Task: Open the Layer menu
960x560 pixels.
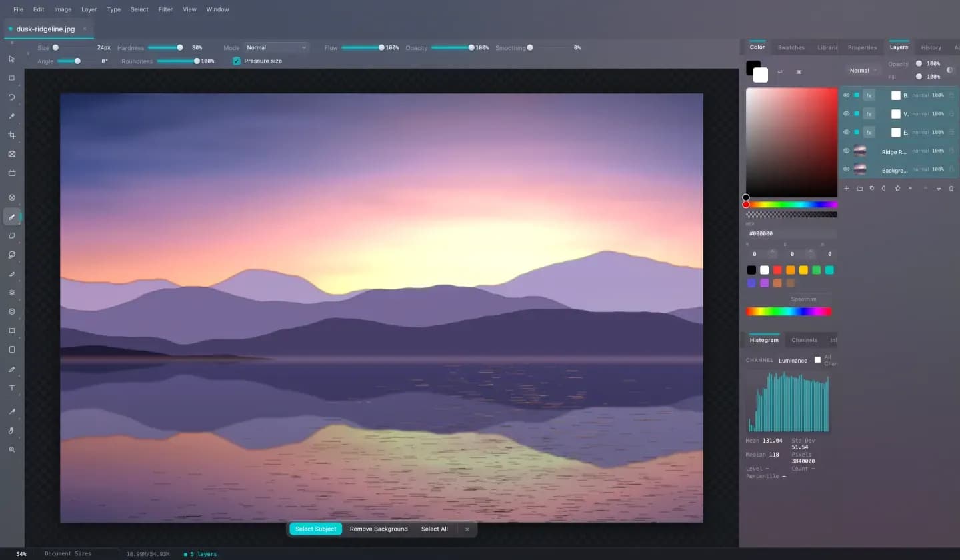Action: point(89,9)
